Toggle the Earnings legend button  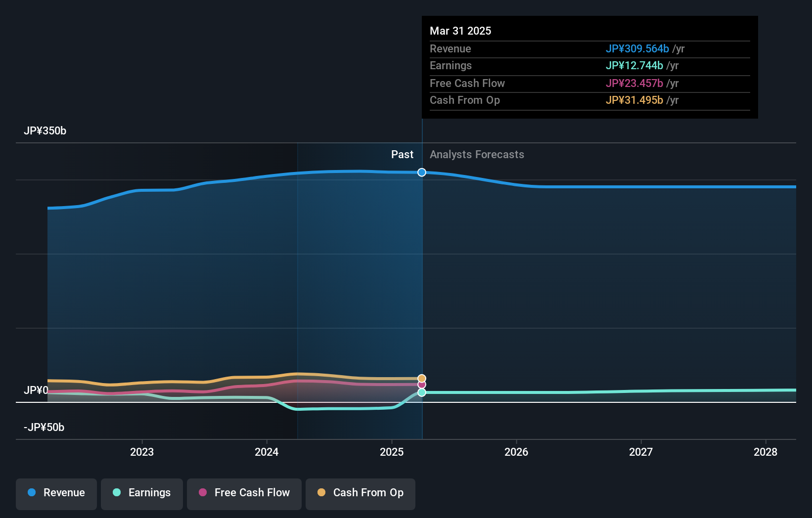pyautogui.click(x=142, y=494)
